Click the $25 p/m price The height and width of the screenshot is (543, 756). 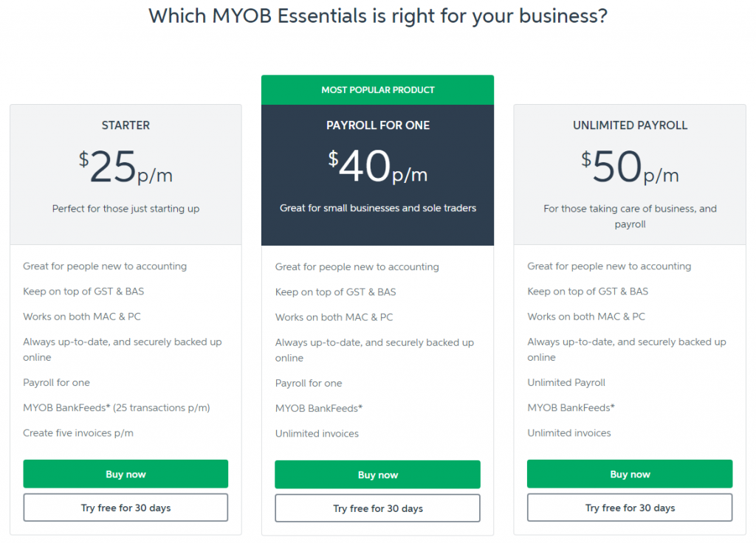coord(126,167)
